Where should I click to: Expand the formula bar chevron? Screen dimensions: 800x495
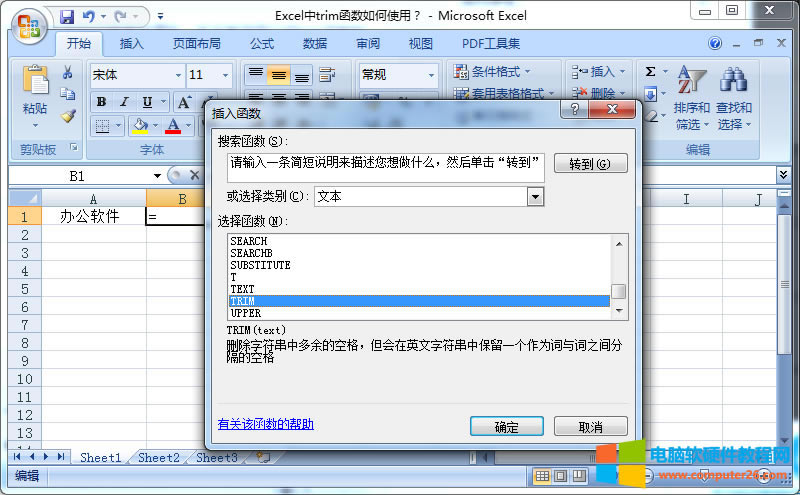pyautogui.click(x=783, y=175)
